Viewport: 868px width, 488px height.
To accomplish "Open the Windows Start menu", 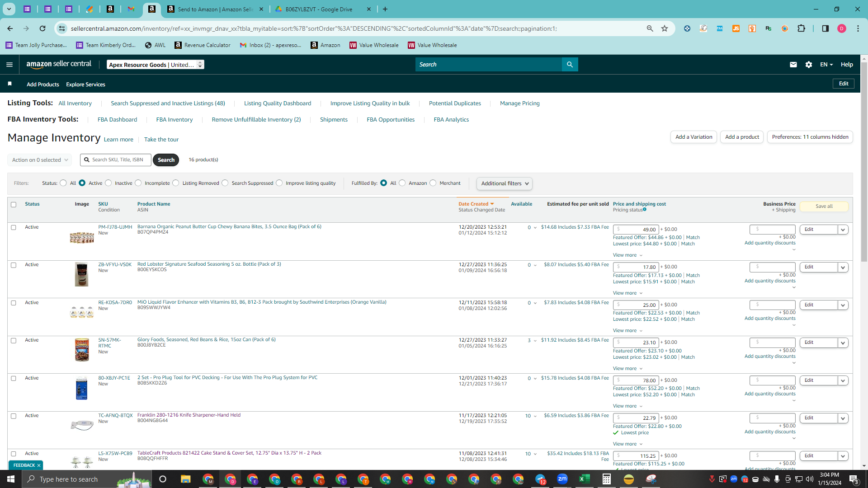I will 11,479.
